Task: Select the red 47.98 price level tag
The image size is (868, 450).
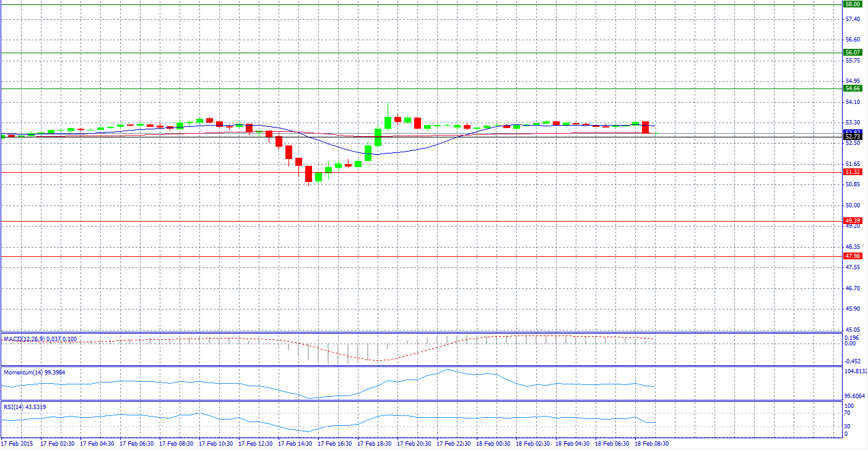Action: click(x=853, y=256)
